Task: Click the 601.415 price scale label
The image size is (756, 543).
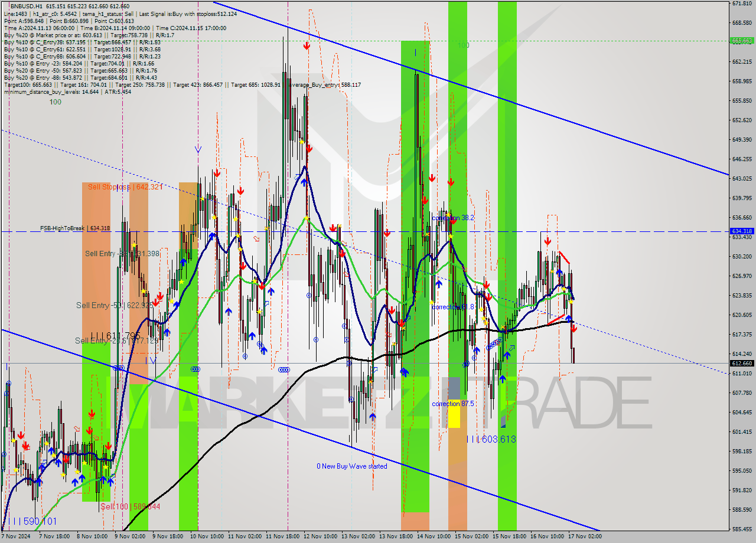Action: (x=742, y=431)
